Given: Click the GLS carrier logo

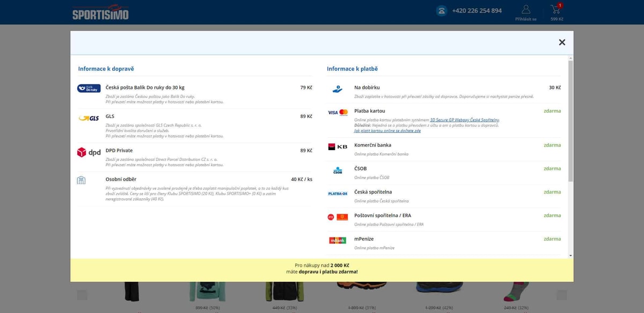Looking at the screenshot, I should coord(89,118).
